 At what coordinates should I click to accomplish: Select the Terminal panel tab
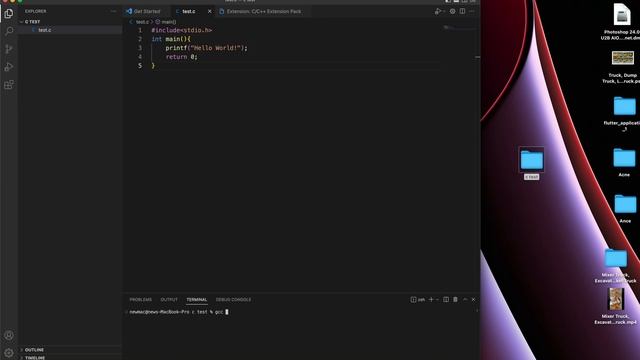coord(197,300)
